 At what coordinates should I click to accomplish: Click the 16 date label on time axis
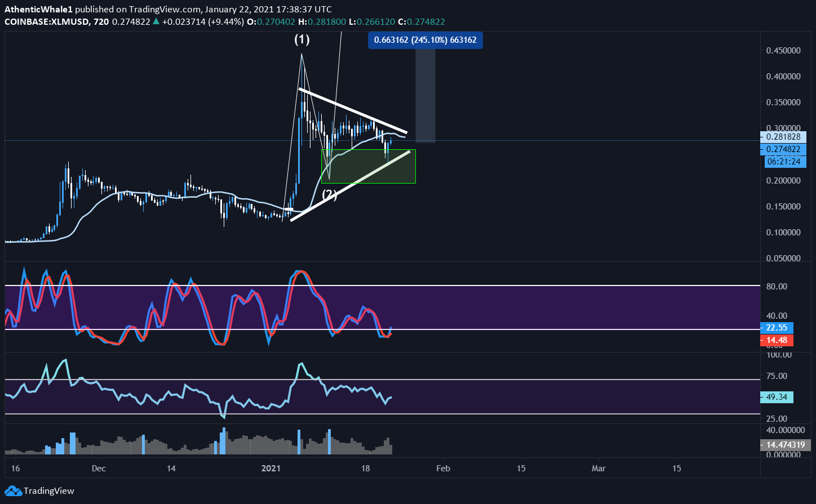pos(15,468)
